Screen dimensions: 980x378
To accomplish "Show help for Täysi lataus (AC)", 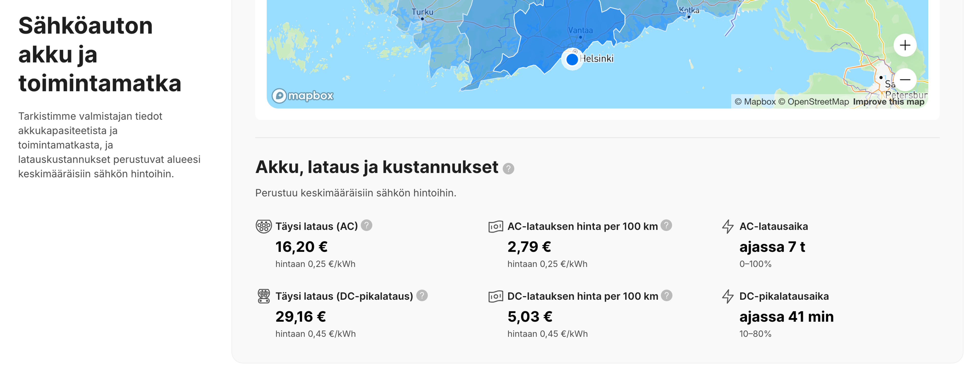I will pyautogui.click(x=366, y=225).
